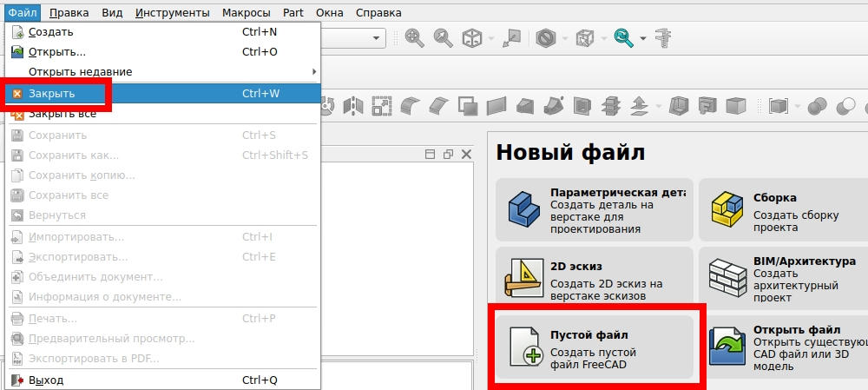Click the Color per Face cube icon

click(736, 105)
